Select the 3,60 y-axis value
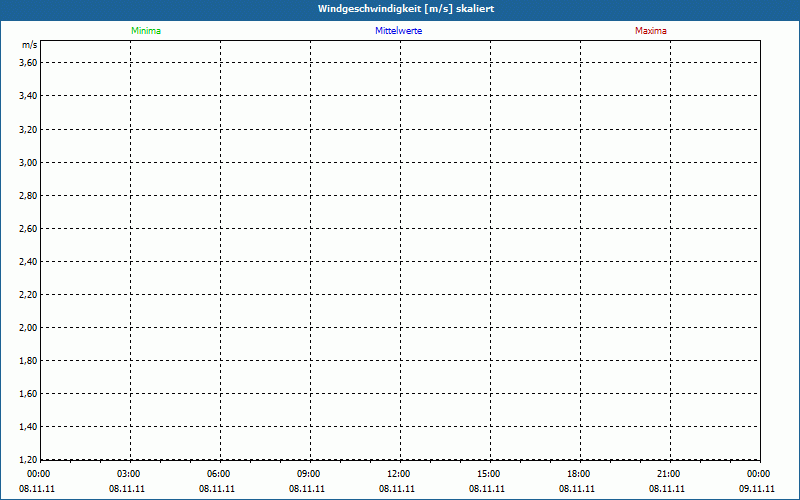Image resolution: width=800 pixels, height=500 pixels. click(x=28, y=63)
